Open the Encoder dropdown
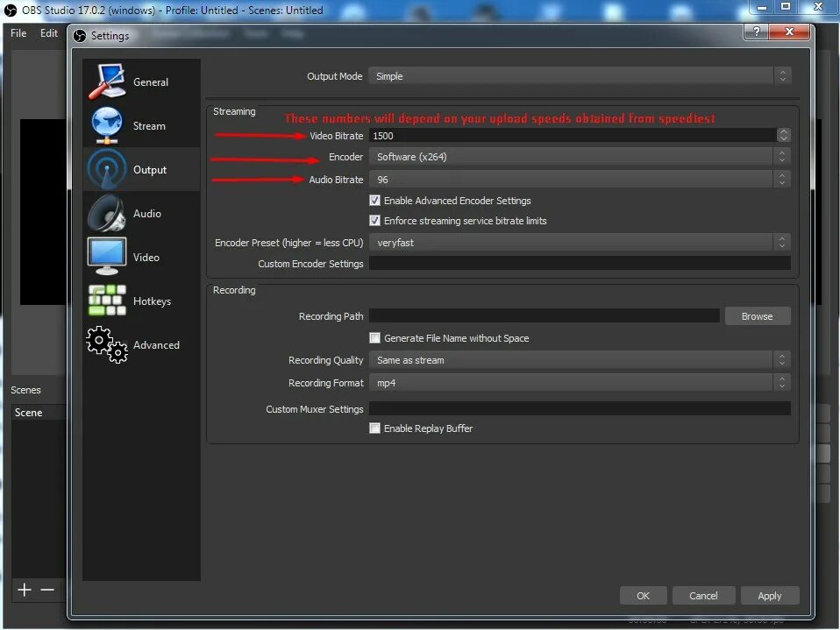The width and height of the screenshot is (840, 630). (580, 157)
